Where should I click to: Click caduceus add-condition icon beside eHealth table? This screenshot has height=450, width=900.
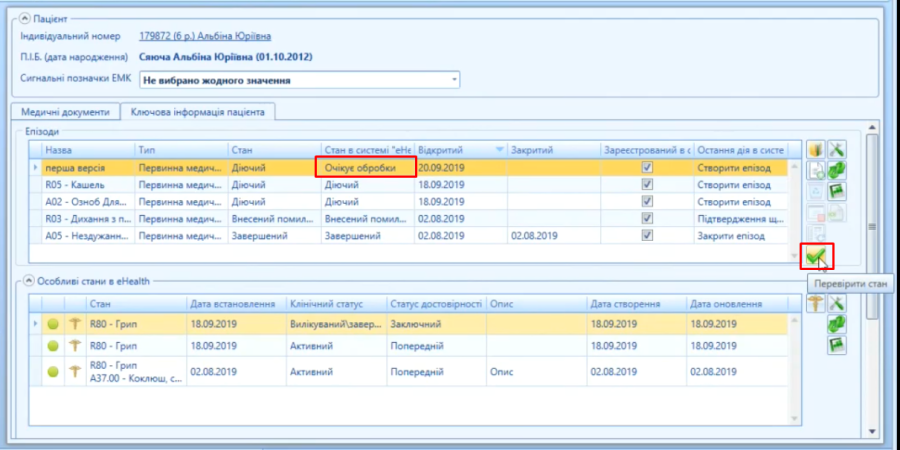pos(816,303)
